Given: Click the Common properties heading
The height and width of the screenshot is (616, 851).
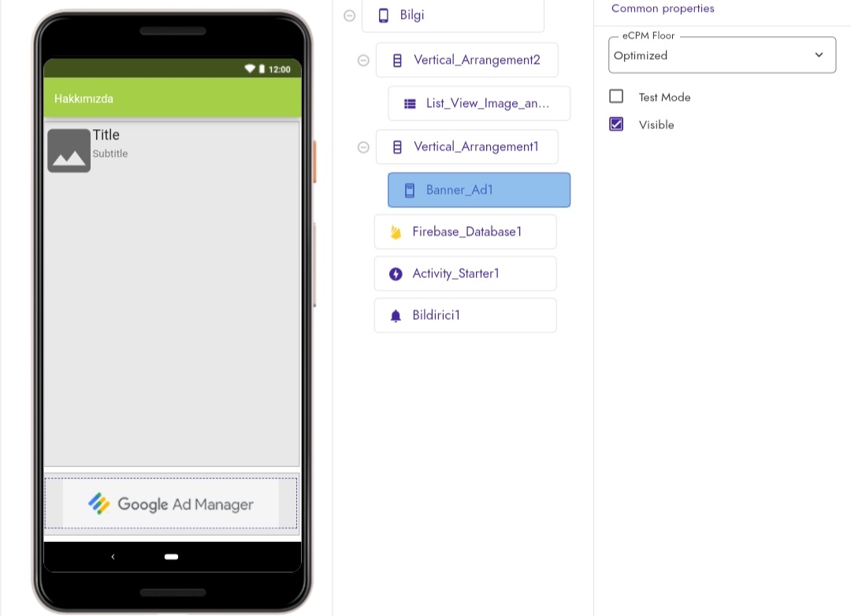Looking at the screenshot, I should 663,9.
